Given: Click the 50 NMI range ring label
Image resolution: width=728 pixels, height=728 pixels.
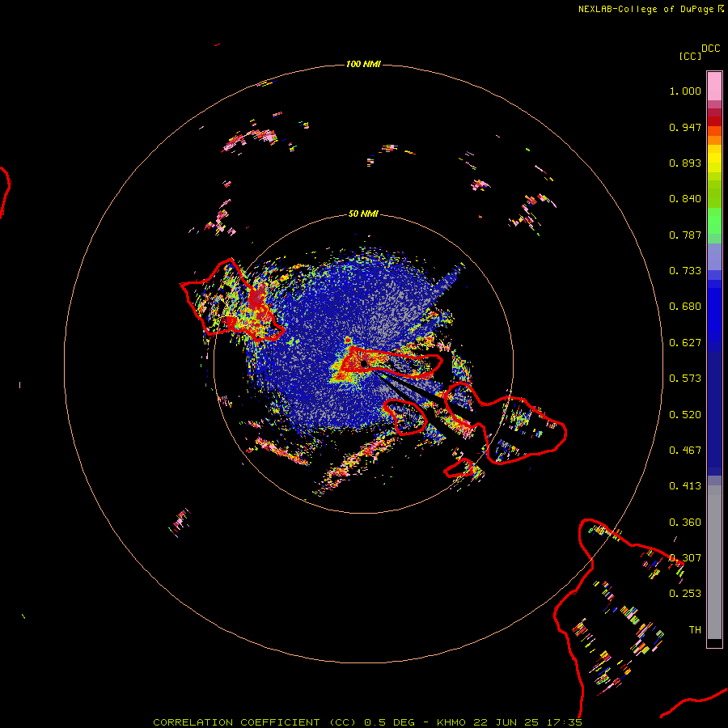Looking at the screenshot, I should pos(363,214).
